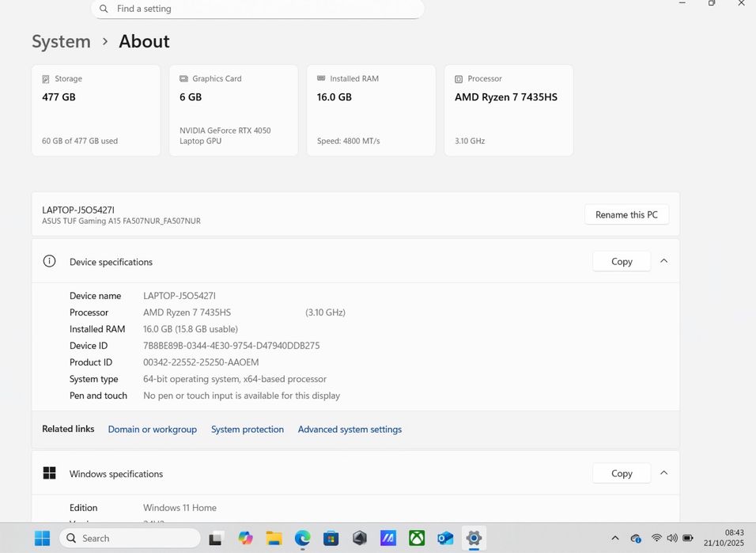Copy the Device specifications
The image size is (756, 553).
click(622, 262)
